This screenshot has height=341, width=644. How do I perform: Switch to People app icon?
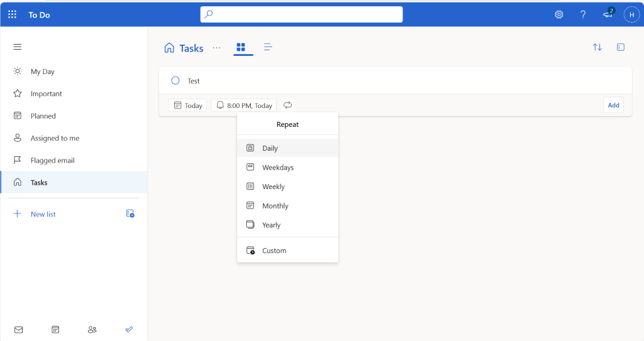pyautogui.click(x=92, y=330)
